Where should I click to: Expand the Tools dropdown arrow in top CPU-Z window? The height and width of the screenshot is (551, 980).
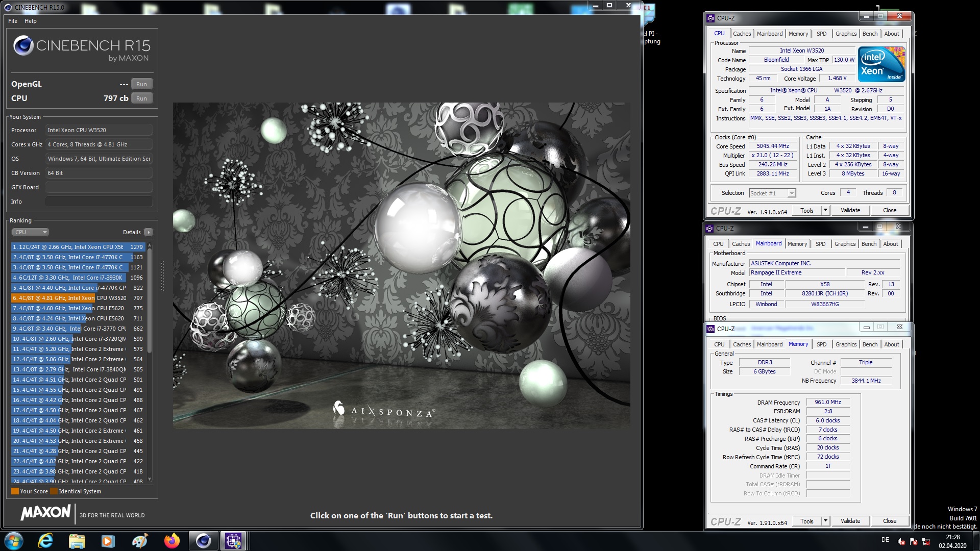coord(825,210)
